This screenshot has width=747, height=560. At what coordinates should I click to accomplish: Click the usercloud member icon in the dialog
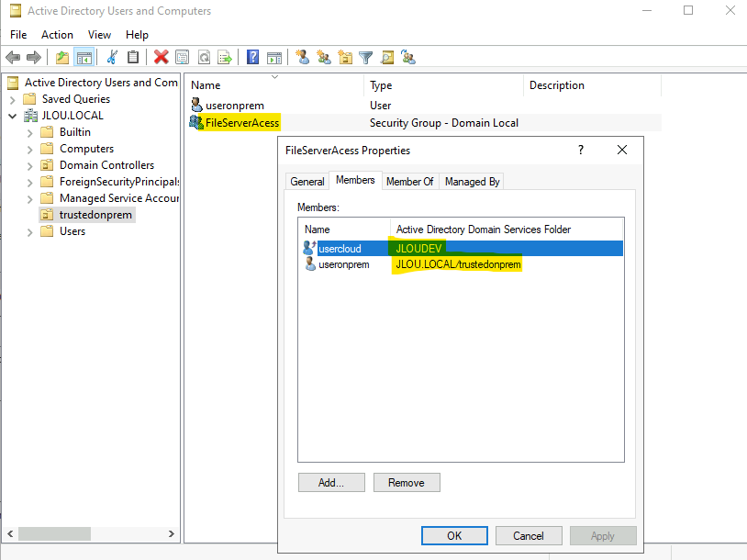pyautogui.click(x=309, y=248)
